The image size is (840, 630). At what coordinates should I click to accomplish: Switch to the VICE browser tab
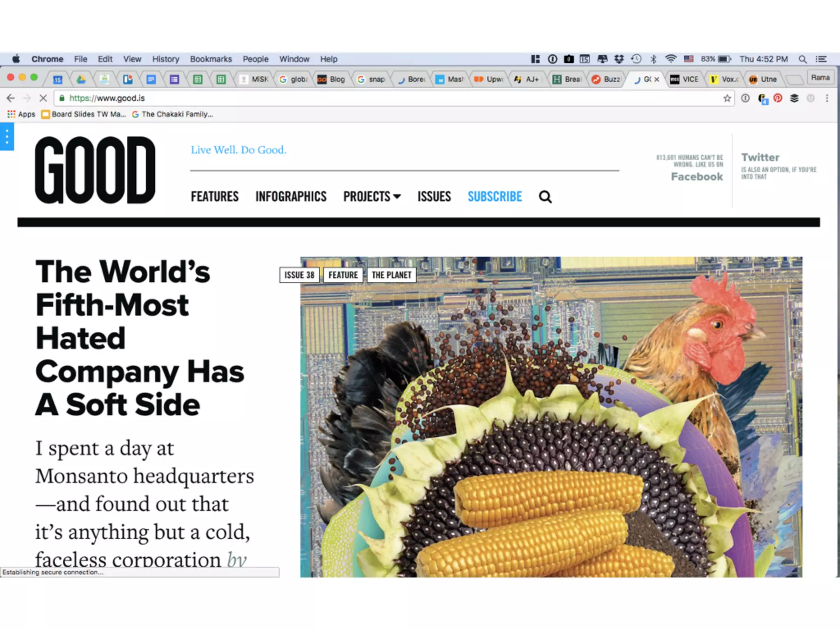685,79
